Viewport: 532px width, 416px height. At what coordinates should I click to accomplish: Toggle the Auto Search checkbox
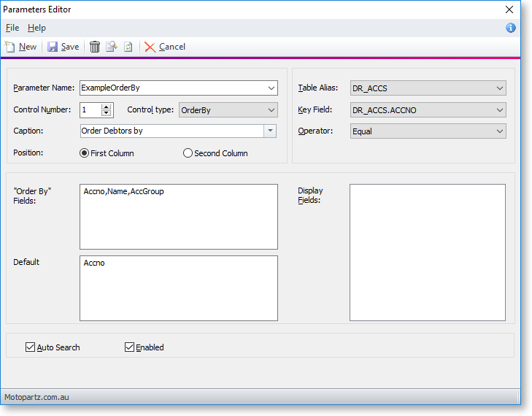[x=30, y=347]
